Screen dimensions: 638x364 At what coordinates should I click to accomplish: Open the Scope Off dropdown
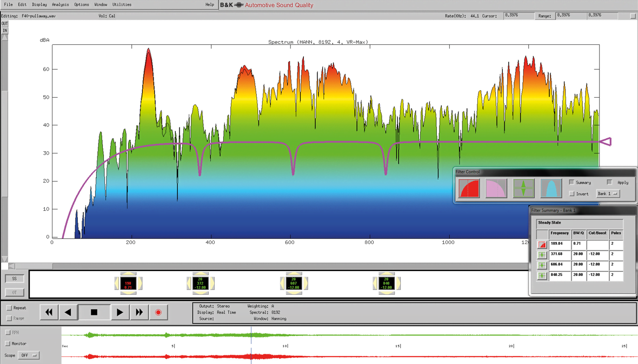click(x=29, y=355)
